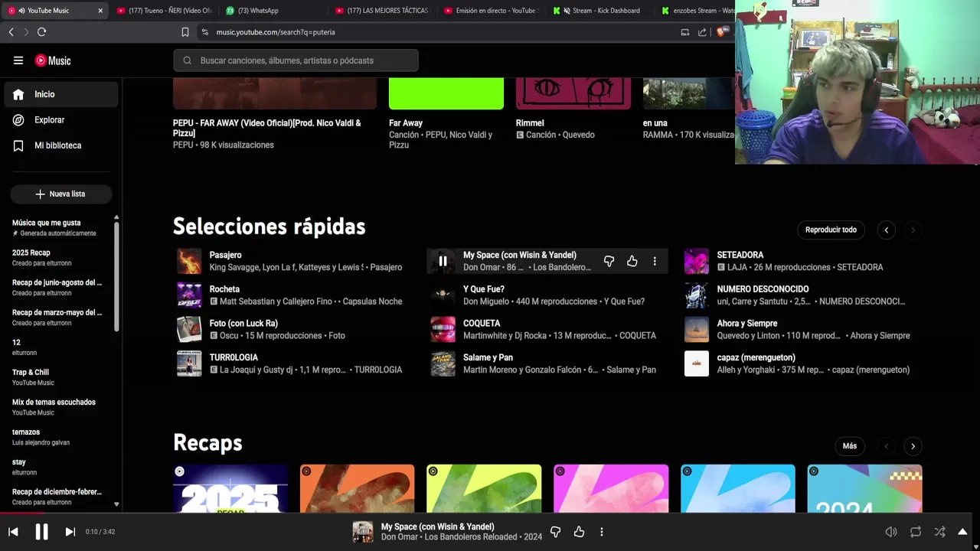The height and width of the screenshot is (551, 980).
Task: Next page arrow of Recaps
Action: 913,446
